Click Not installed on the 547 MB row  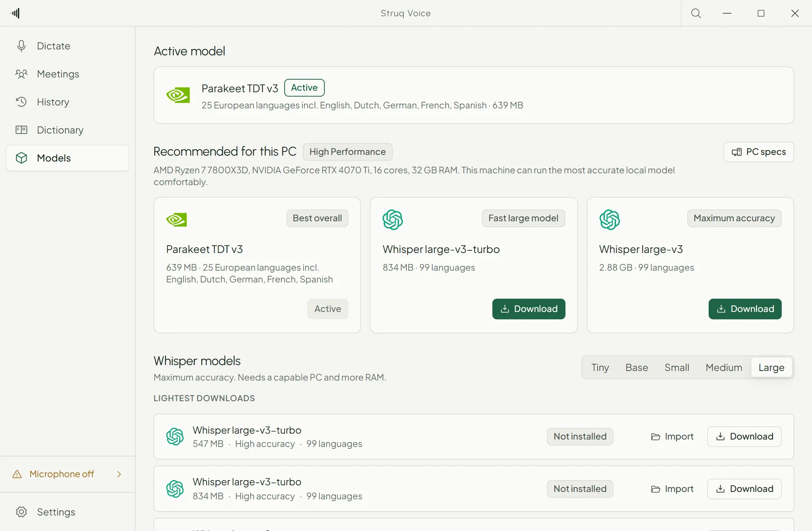coord(580,436)
